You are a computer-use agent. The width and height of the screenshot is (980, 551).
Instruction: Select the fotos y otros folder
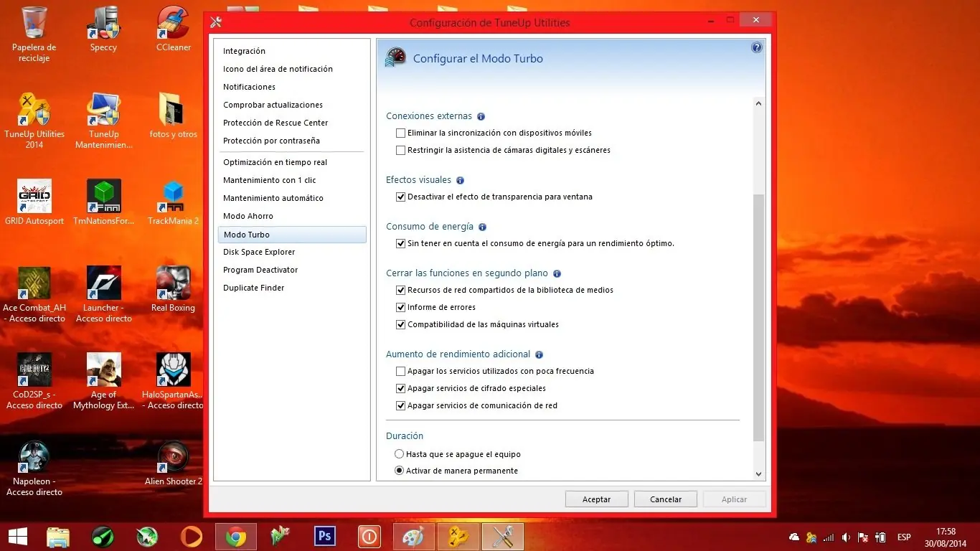tap(174, 116)
